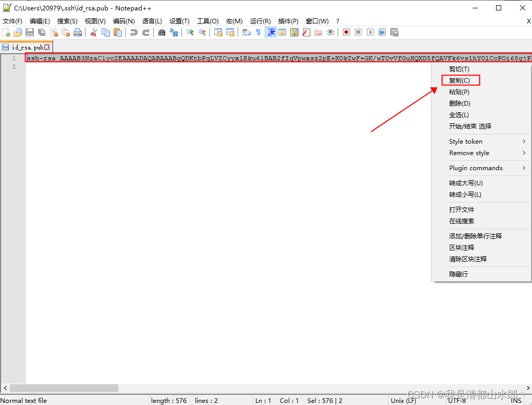Screen dimensions: 532x405
Task: Click the Zoom Out magnifier icon
Action: click(202, 33)
